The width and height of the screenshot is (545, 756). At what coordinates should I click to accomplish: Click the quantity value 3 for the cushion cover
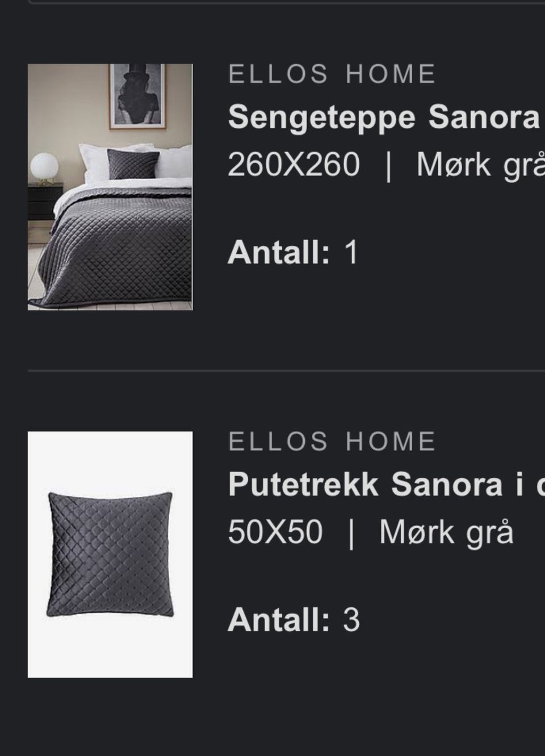(351, 619)
